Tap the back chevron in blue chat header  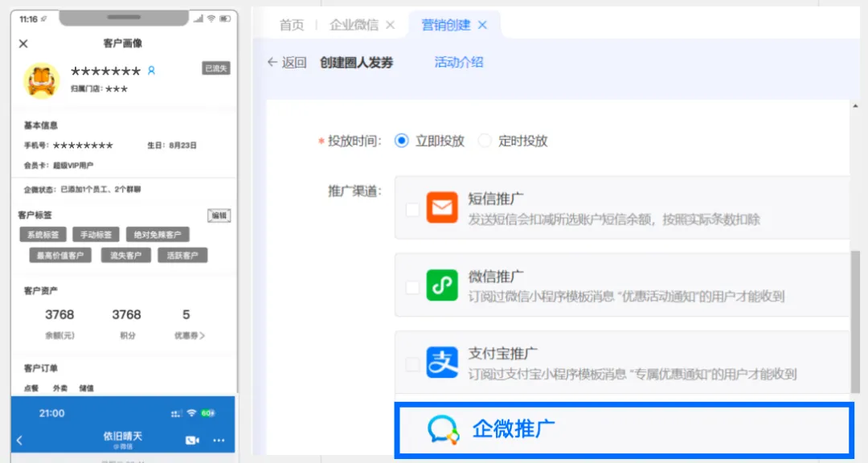tap(20, 440)
